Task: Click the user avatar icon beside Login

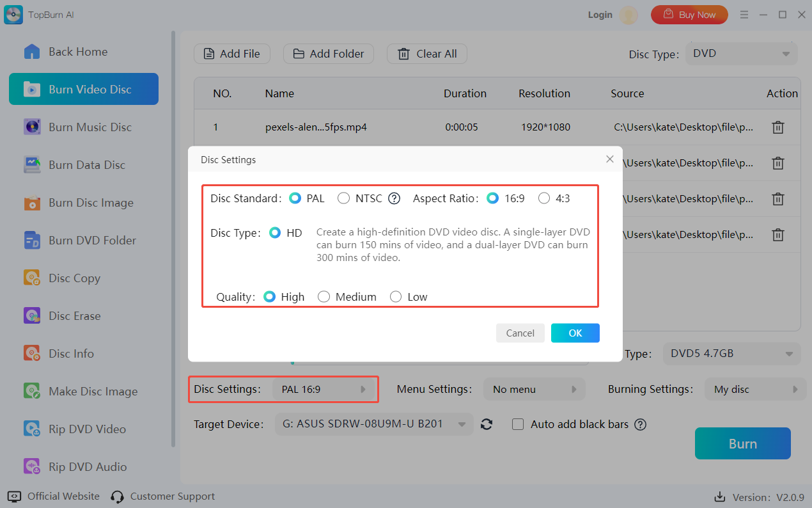Action: 629,15
